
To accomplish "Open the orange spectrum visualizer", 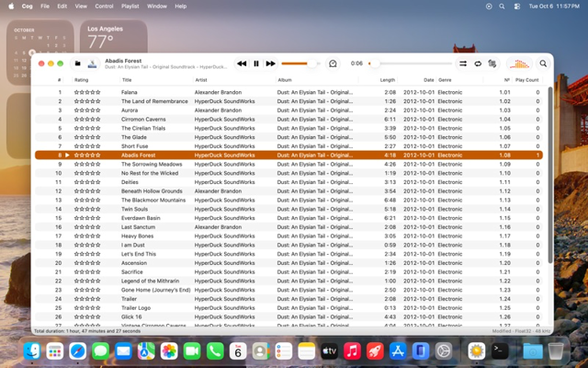I will 519,64.
